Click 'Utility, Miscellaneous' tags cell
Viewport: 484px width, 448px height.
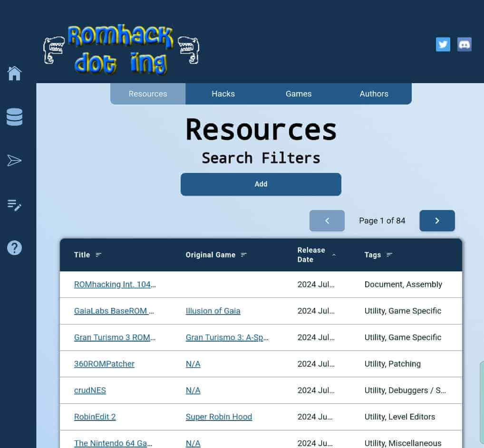tap(403, 443)
